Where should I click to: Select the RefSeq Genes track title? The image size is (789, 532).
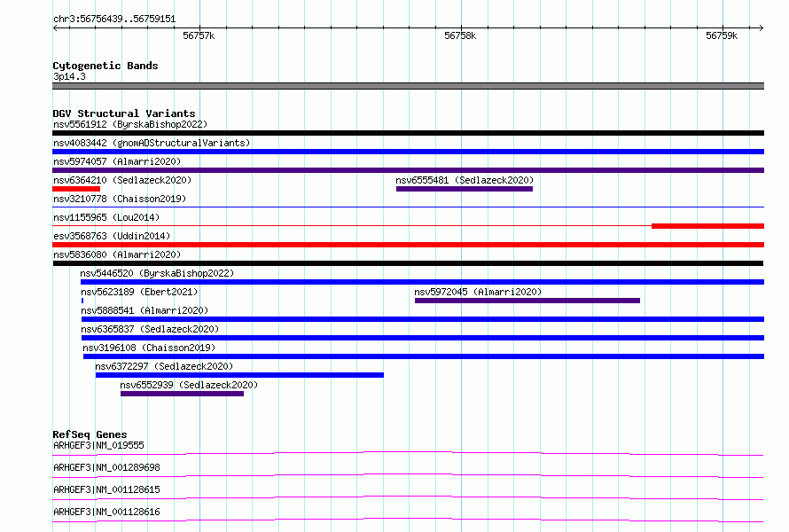coord(90,434)
